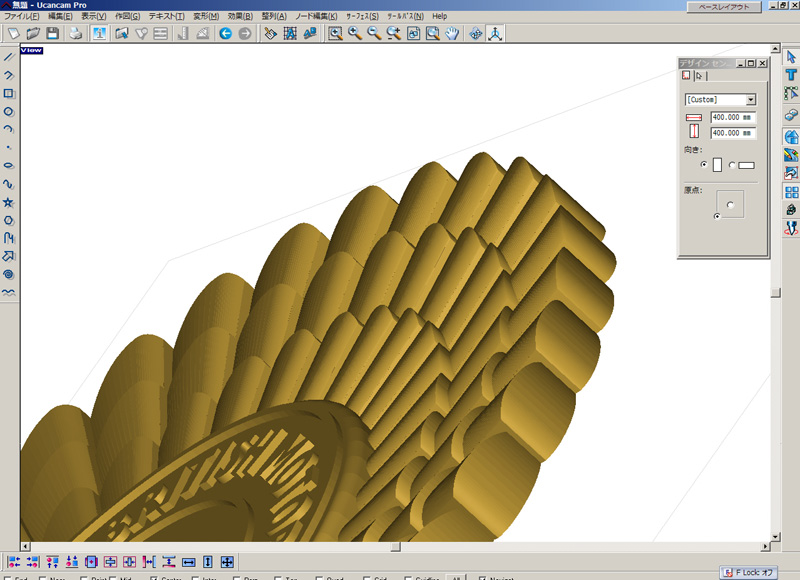Click the Text tool in right toolbar

point(791,75)
